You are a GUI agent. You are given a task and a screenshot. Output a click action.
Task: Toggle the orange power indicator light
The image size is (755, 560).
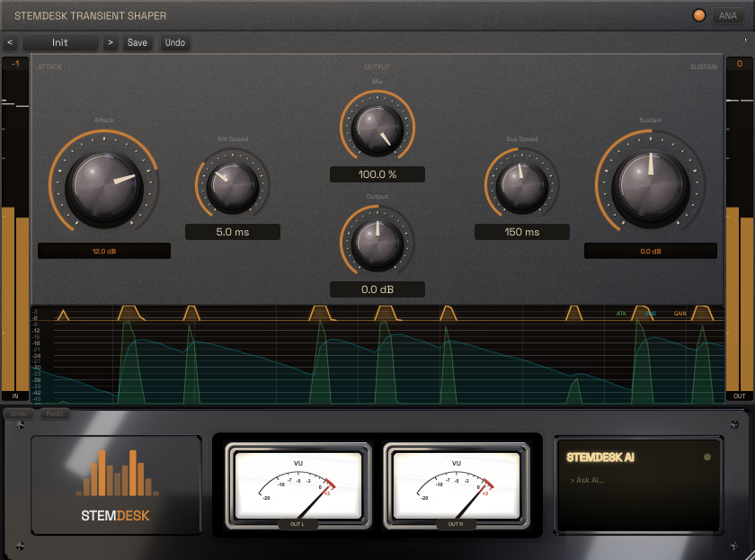[698, 15]
